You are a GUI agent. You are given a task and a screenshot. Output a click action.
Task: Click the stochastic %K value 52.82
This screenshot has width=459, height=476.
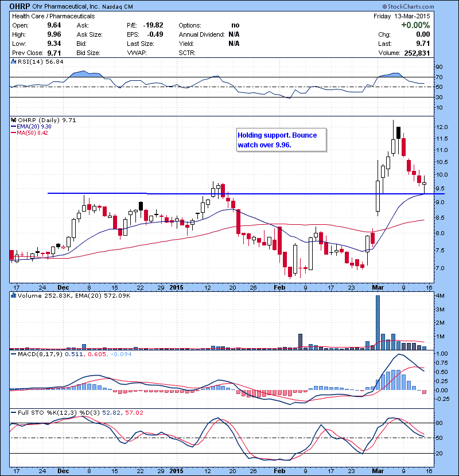[111, 412]
